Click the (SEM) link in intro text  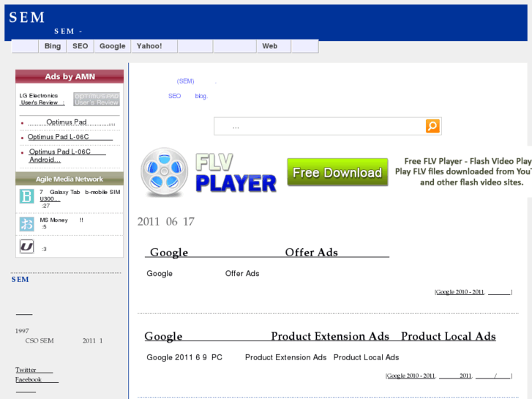[x=185, y=81]
